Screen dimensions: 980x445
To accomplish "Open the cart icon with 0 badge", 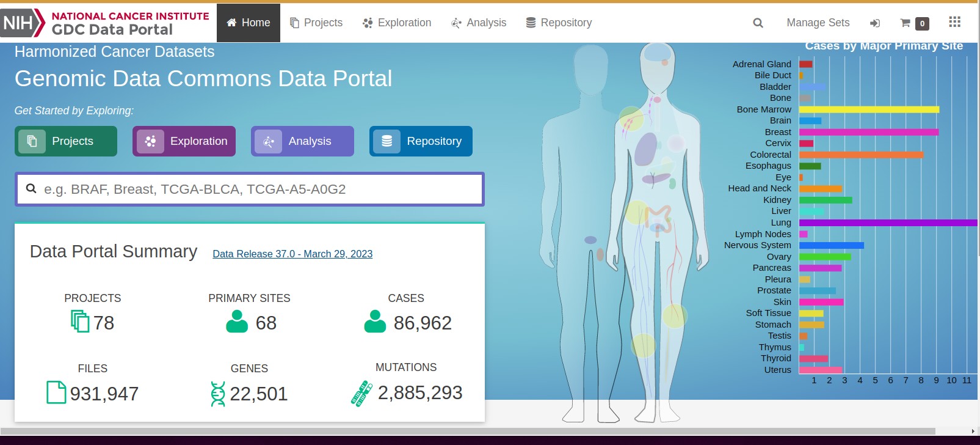I will coord(915,23).
